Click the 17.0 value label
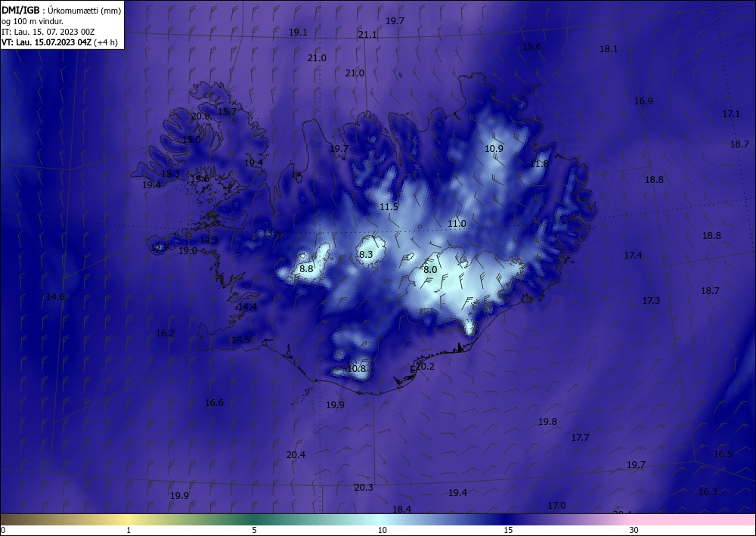 click(x=556, y=506)
